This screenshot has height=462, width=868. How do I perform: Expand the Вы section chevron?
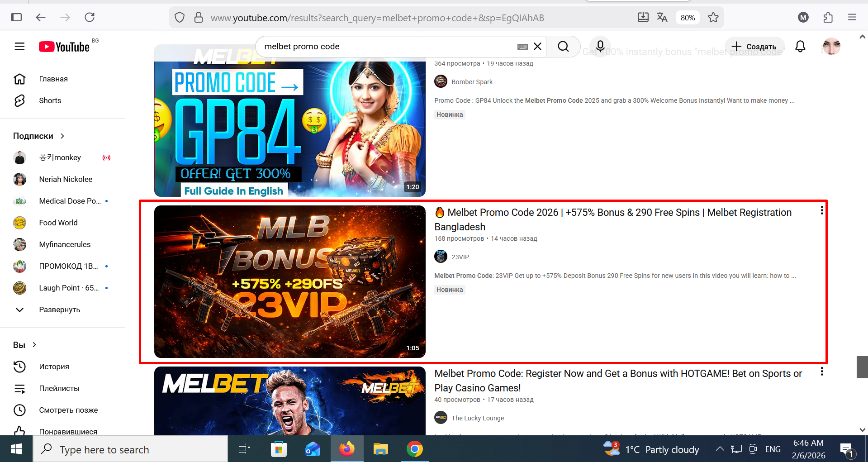point(34,345)
